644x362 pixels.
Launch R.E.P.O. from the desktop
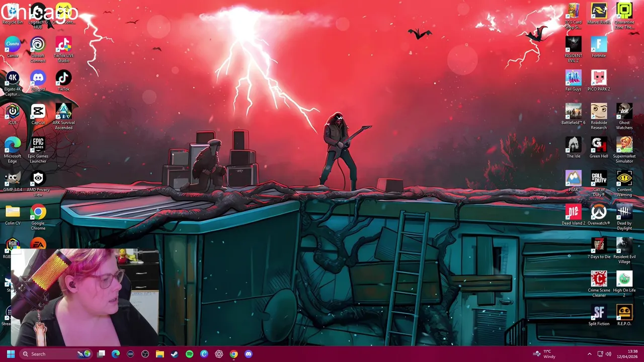point(624,315)
